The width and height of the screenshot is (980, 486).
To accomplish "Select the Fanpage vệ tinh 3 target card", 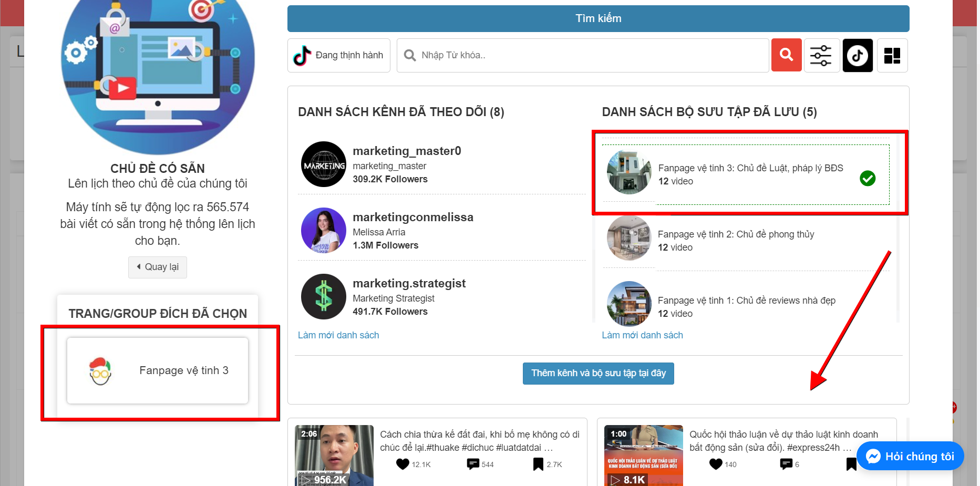I will pos(158,370).
